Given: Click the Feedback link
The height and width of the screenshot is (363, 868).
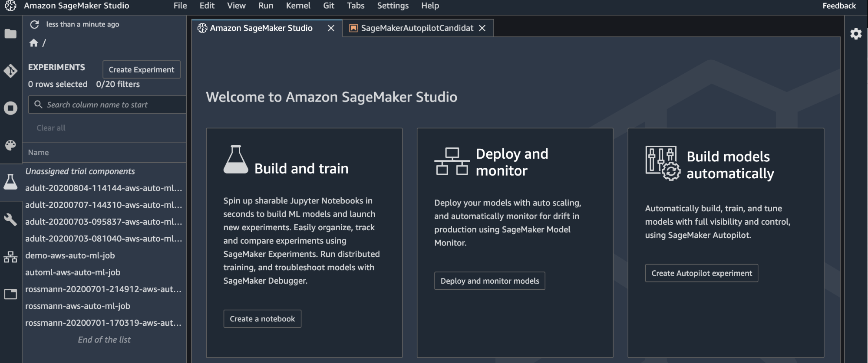Looking at the screenshot, I should tap(839, 6).
